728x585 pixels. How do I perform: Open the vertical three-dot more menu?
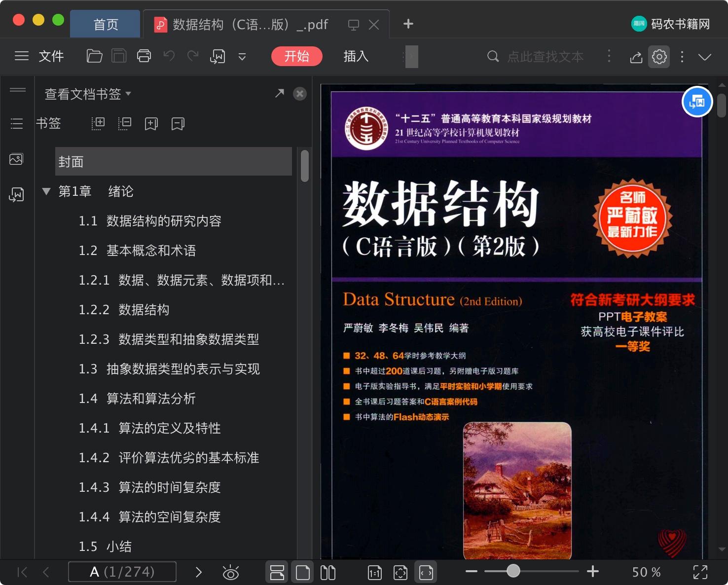(682, 57)
